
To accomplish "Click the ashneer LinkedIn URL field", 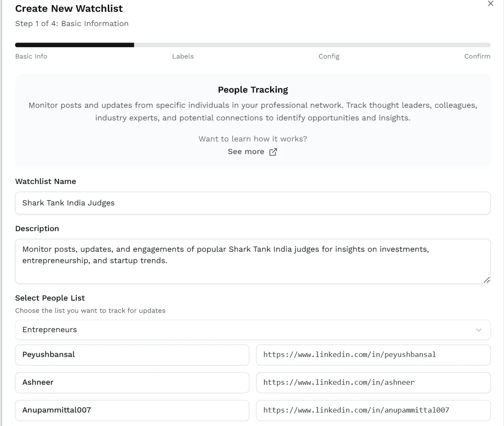I will 373,382.
